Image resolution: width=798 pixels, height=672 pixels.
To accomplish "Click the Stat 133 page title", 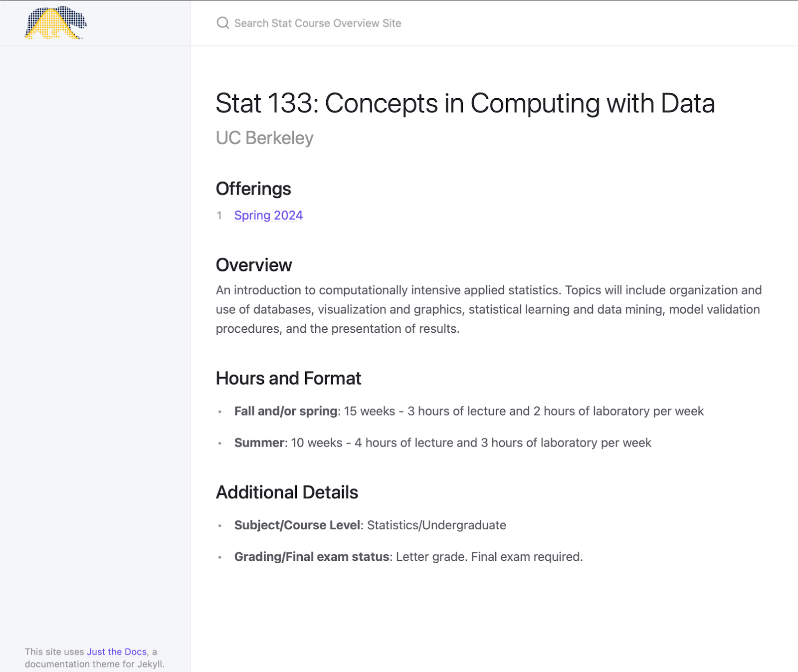I will coord(465,103).
